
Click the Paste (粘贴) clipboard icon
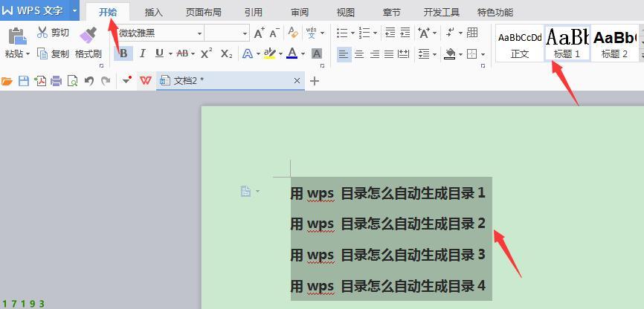click(17, 36)
